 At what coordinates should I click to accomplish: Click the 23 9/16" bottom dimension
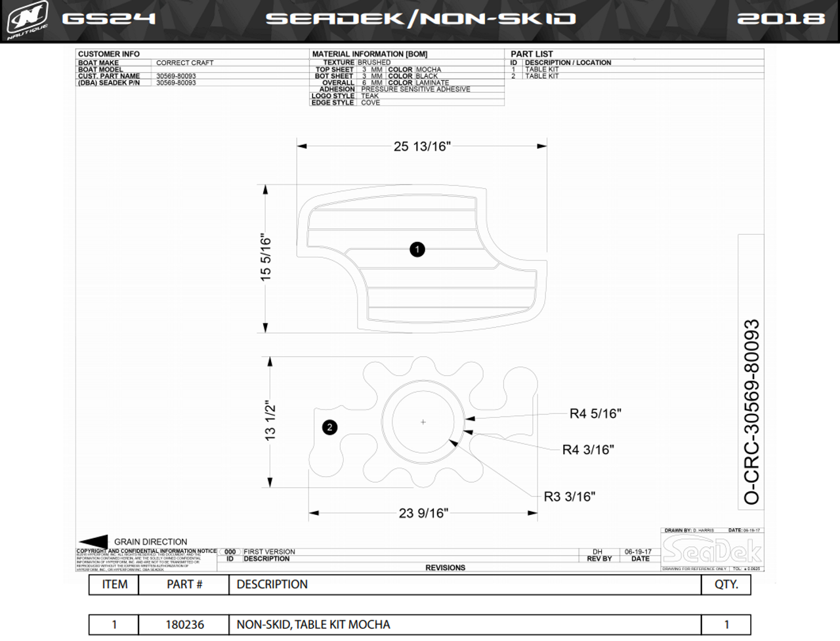[x=423, y=513]
